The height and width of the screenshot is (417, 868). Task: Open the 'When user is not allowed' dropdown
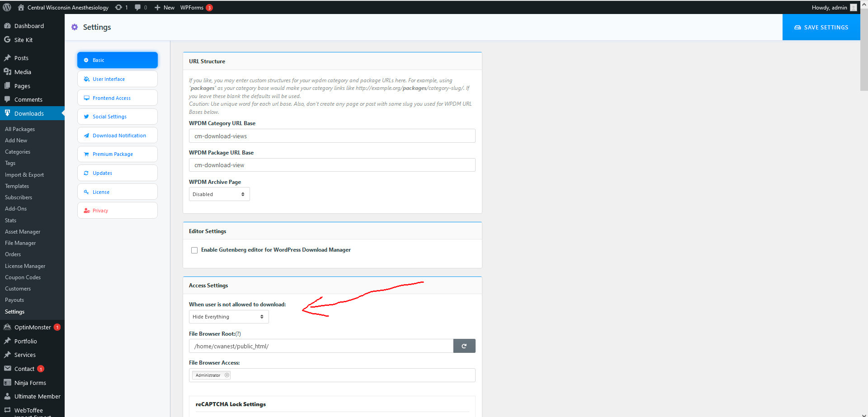229,317
